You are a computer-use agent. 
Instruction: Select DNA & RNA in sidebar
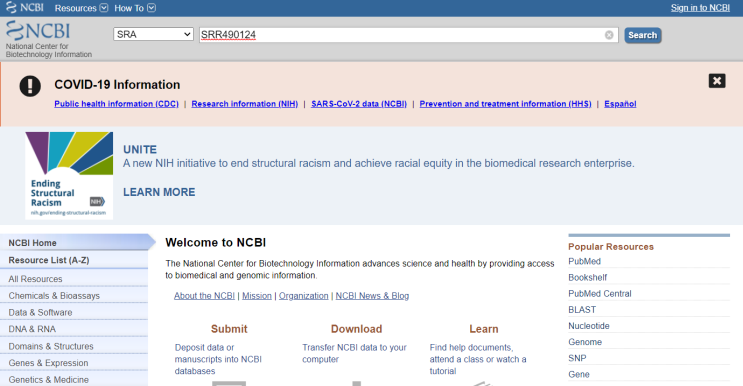(74, 329)
